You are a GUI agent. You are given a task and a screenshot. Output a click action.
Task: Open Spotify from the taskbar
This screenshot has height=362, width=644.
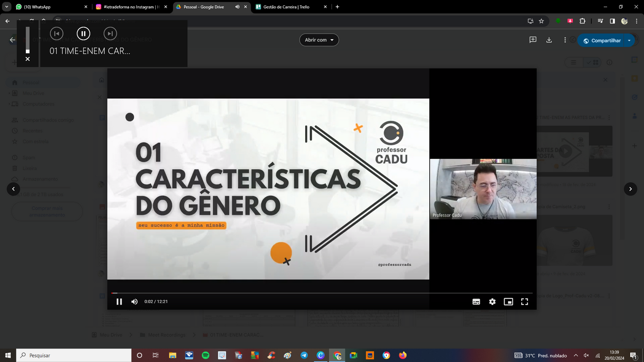pos(206,355)
